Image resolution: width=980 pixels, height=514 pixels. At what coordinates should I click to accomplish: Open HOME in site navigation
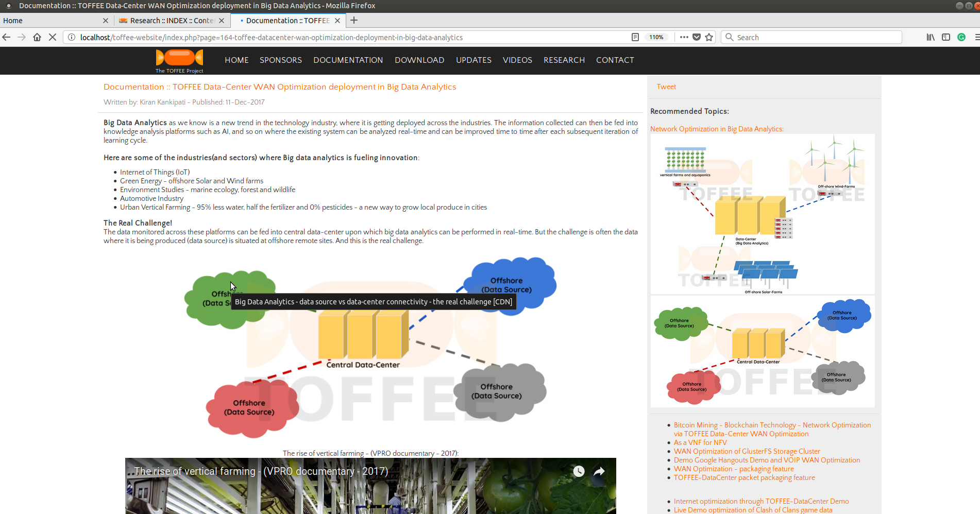236,60
